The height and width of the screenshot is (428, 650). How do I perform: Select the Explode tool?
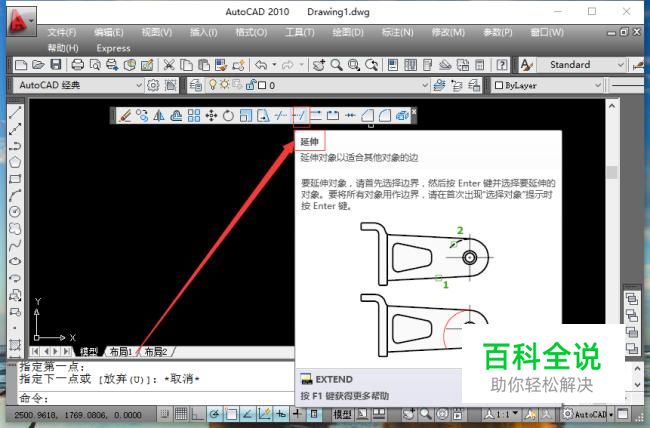(x=402, y=115)
